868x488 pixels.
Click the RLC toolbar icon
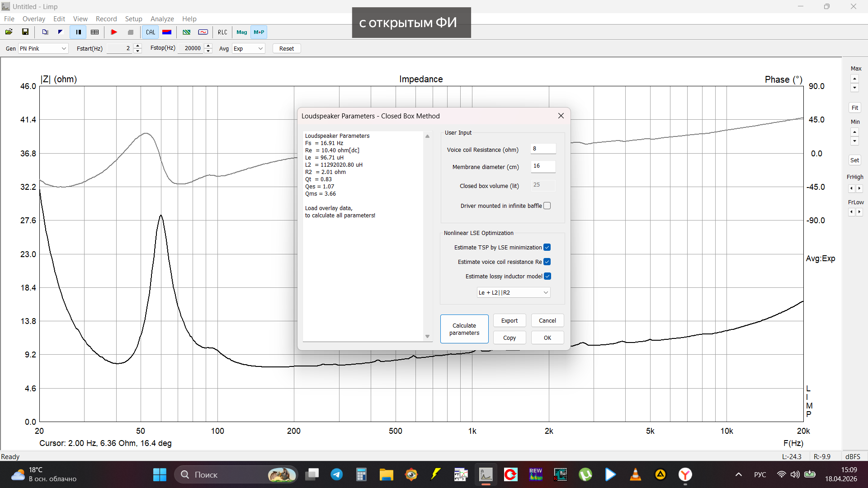222,32
